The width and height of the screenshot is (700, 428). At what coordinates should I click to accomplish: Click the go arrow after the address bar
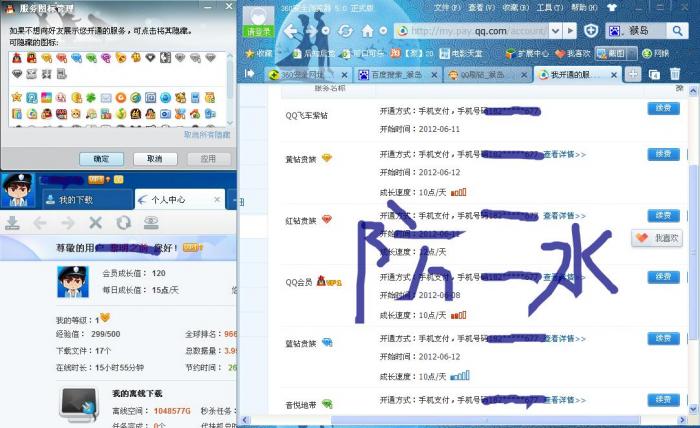click(x=570, y=31)
